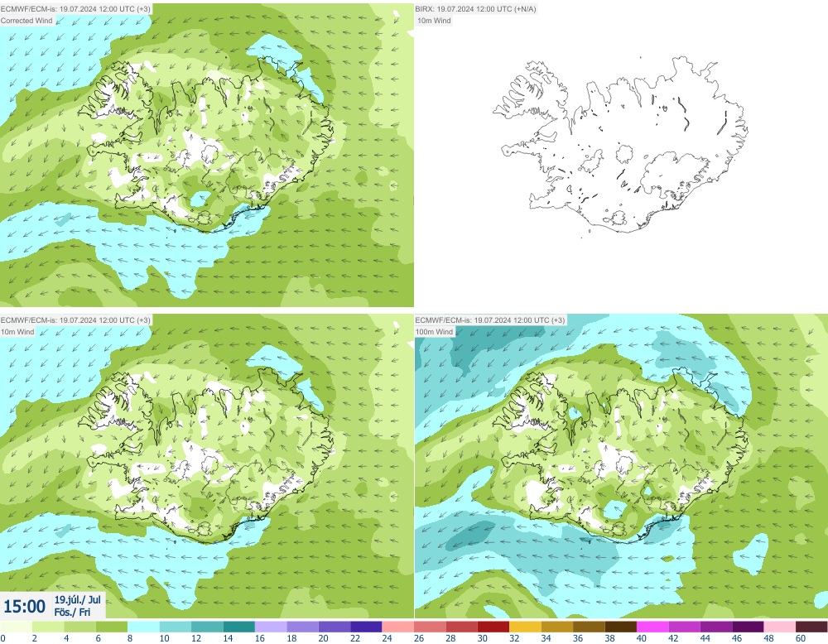Pick the dark maroon 60+ legend swatch
Image resolution: width=828 pixels, height=644 pixels.
811,627
